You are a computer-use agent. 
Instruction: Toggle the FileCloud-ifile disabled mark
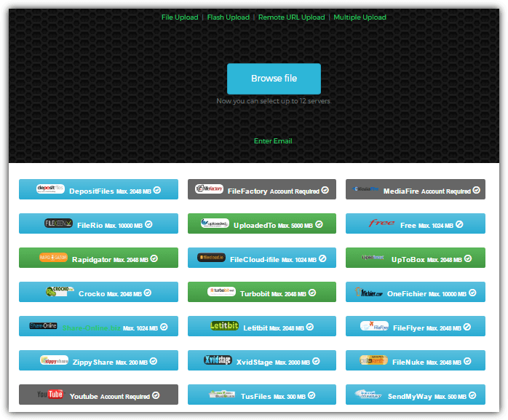click(322, 258)
